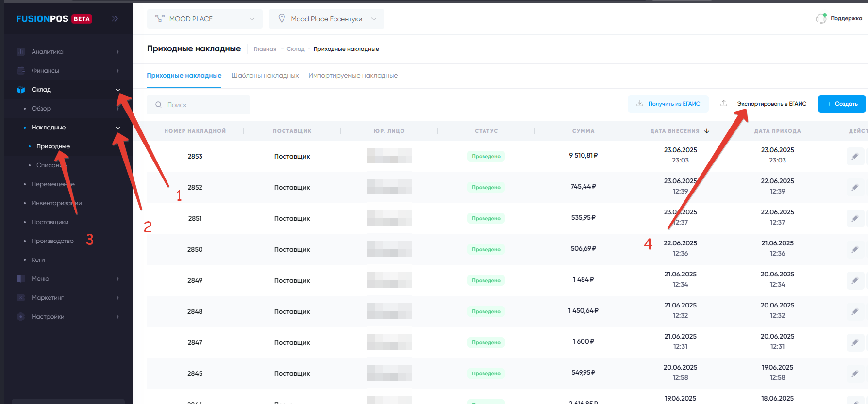The width and height of the screenshot is (868, 404).
Task: Edit invoice 2852 with the pencil icon
Action: 855,187
